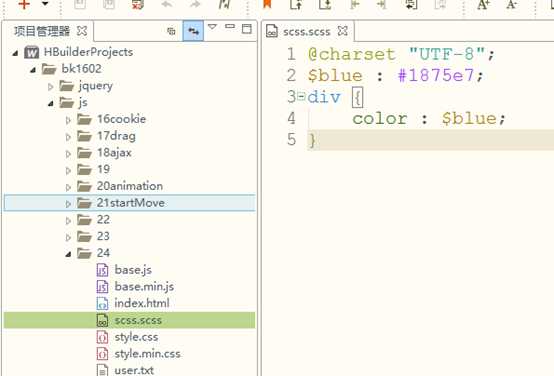This screenshot has height=376, width=554.
Task: Click $blue value on line 4
Action: pos(469,118)
